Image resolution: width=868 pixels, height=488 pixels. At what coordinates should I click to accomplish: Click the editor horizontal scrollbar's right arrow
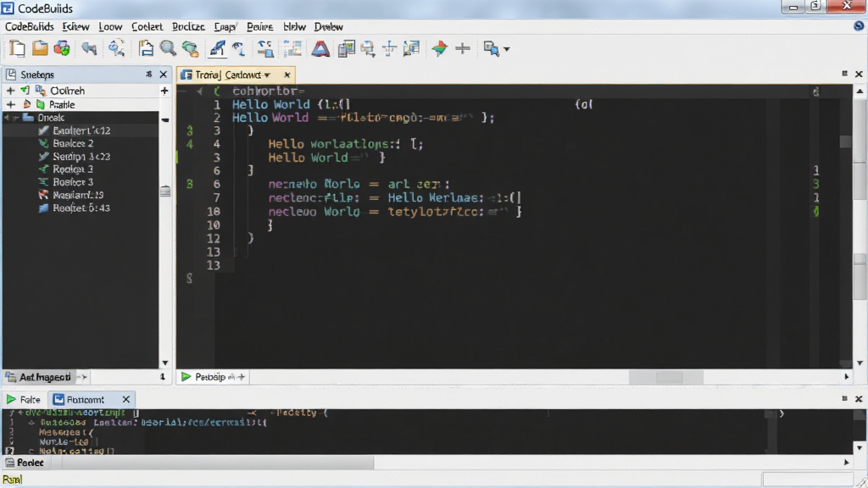pos(846,377)
